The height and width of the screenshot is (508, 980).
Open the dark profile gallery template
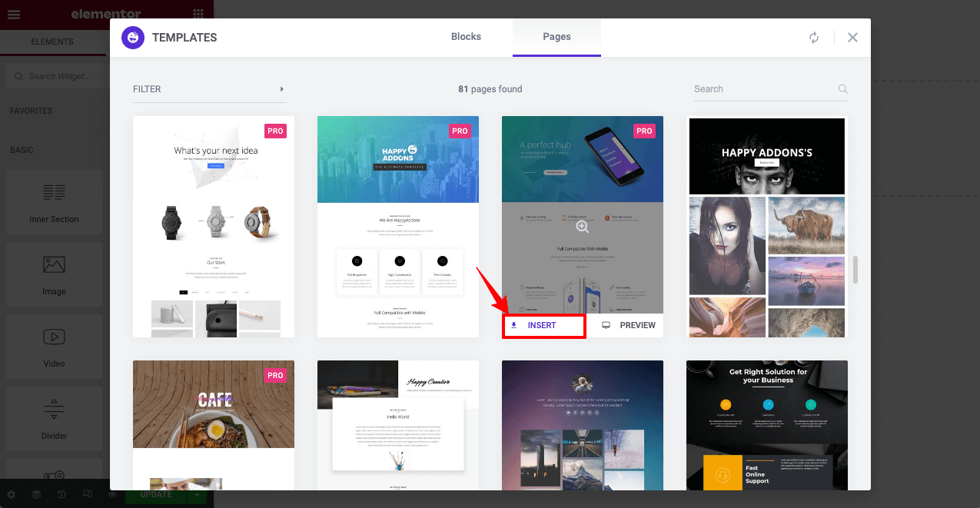click(583, 425)
